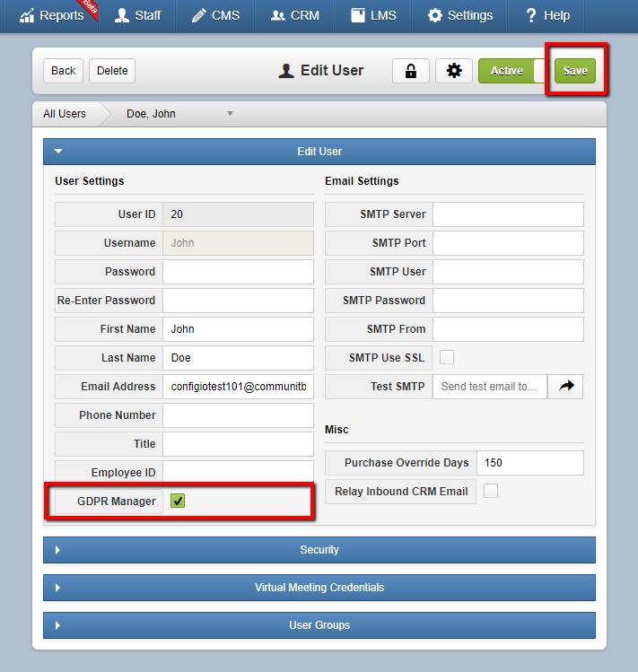638x672 pixels.
Task: Uncheck the GDPR Manager checkbox
Action: (x=178, y=501)
